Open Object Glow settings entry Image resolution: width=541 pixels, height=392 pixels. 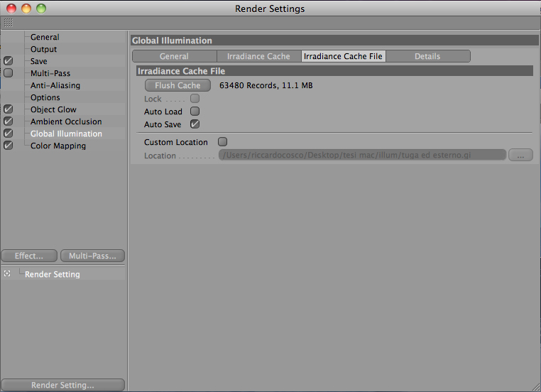point(53,109)
